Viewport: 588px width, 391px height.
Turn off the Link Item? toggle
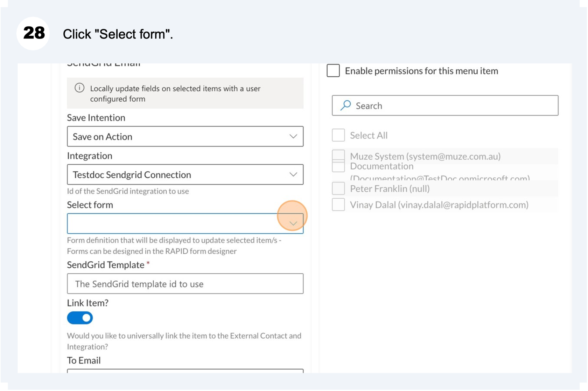80,318
